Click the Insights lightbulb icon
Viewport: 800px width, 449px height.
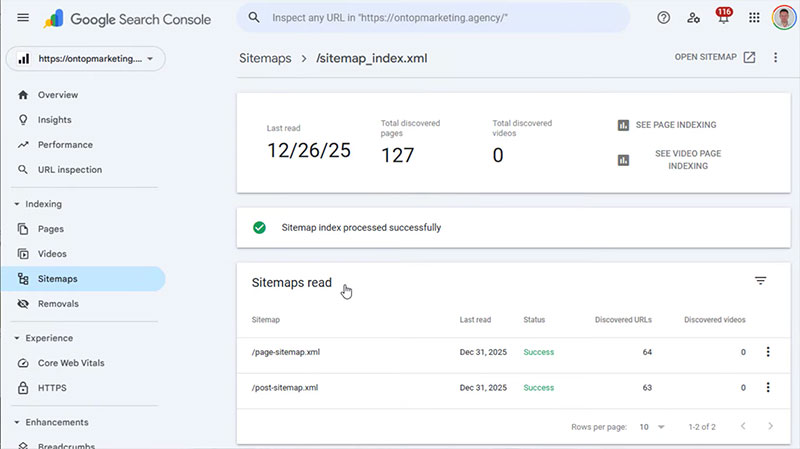tap(23, 120)
